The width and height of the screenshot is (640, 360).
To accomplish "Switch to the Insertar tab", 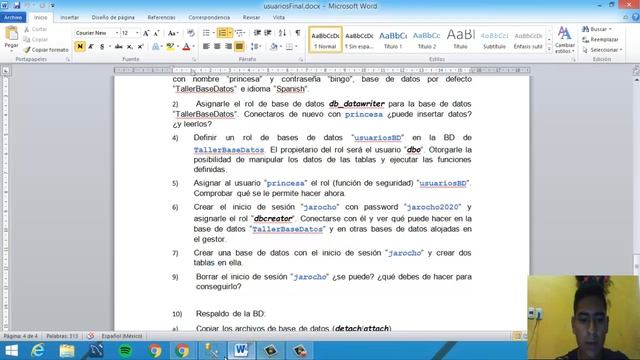I will pyautogui.click(x=69, y=18).
